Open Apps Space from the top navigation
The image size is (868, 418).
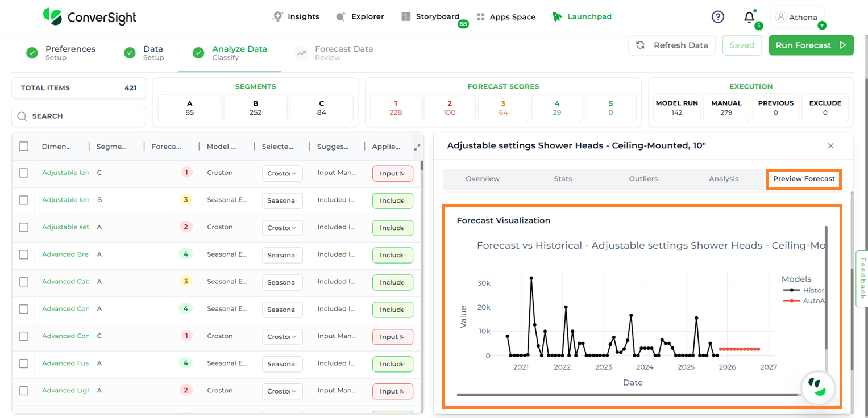click(506, 17)
